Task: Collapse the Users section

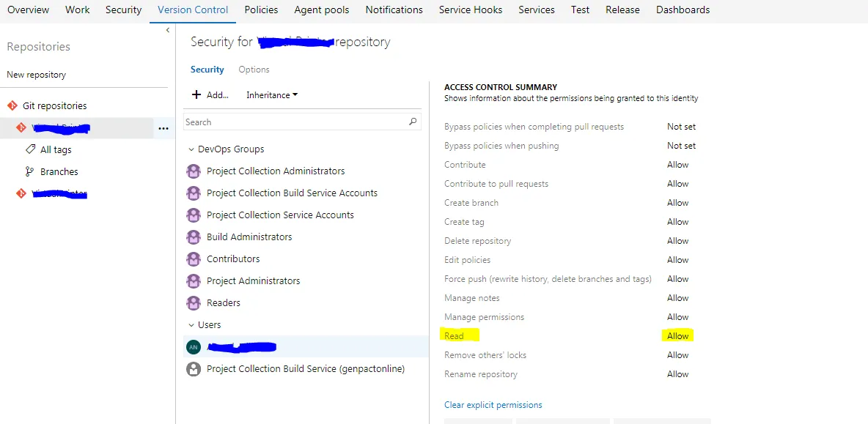Action: click(191, 325)
